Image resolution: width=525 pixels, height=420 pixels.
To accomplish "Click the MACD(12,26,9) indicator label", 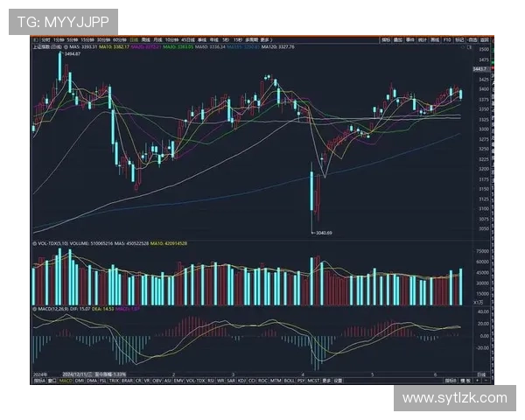I will [51, 307].
